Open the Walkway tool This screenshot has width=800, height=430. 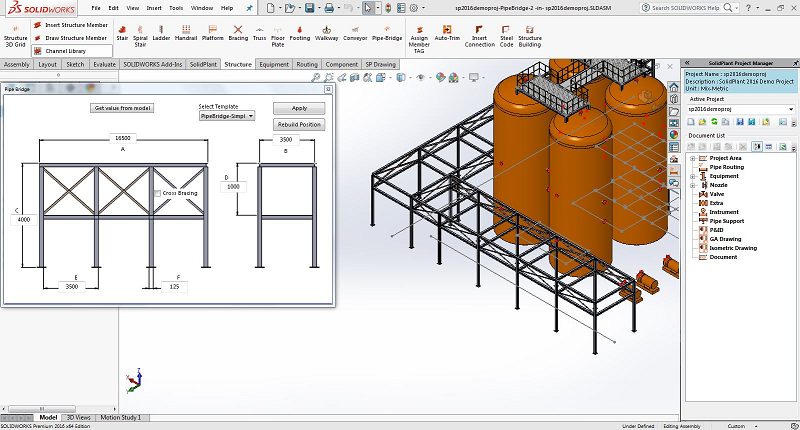coord(327,33)
